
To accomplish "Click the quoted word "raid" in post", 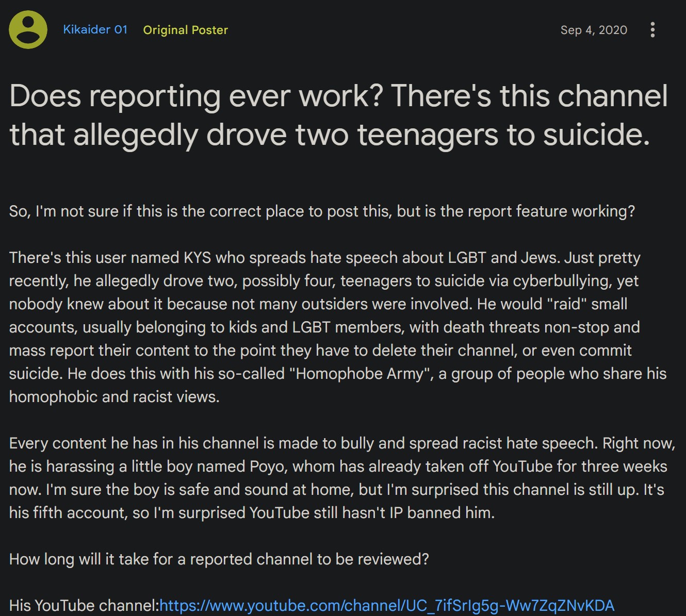I will click(567, 304).
